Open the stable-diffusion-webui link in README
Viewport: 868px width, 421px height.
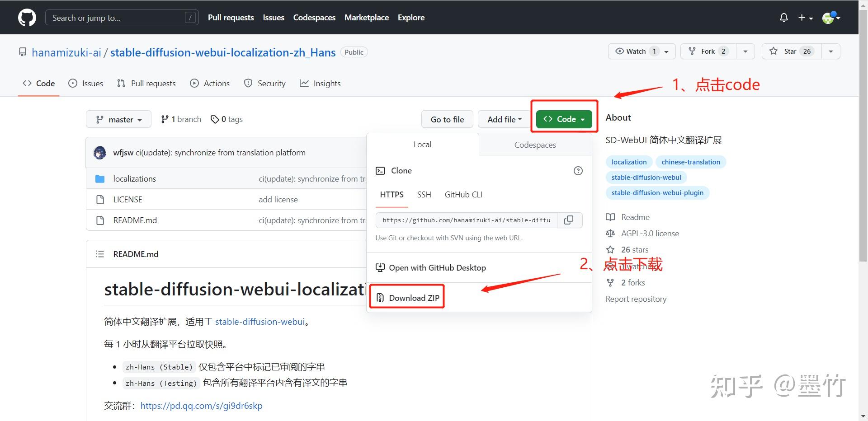point(259,322)
